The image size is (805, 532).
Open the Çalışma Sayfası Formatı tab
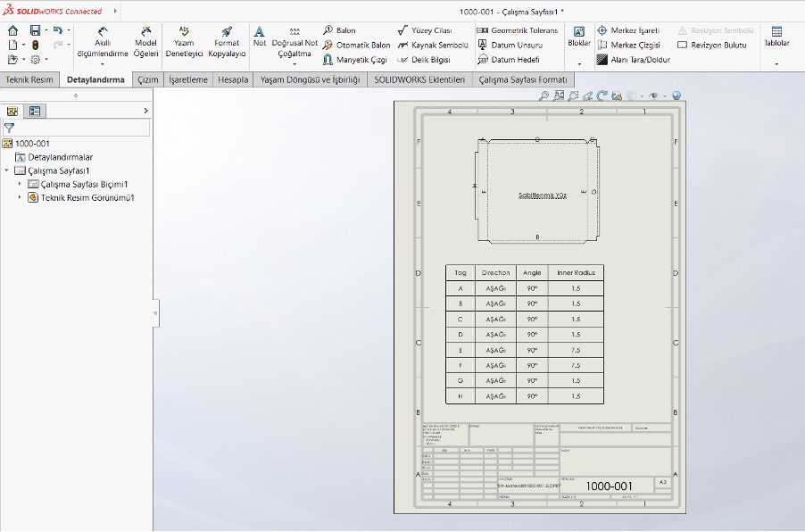[x=522, y=79]
